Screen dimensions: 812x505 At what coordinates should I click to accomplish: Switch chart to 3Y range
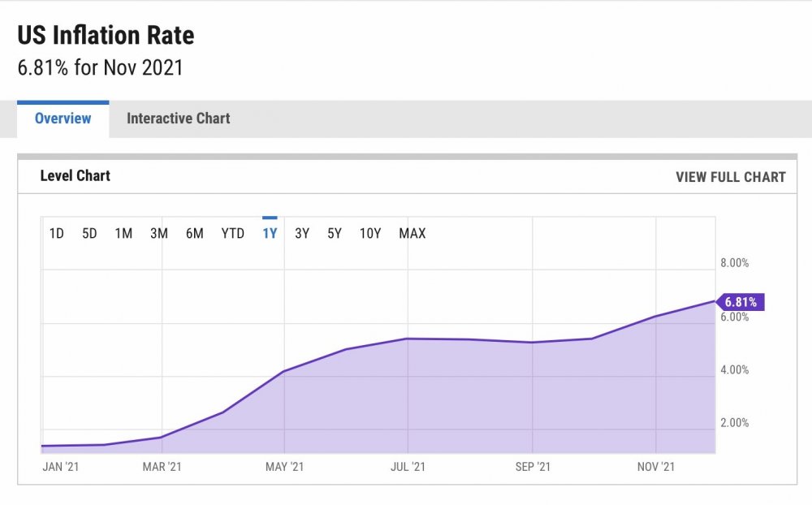302,234
